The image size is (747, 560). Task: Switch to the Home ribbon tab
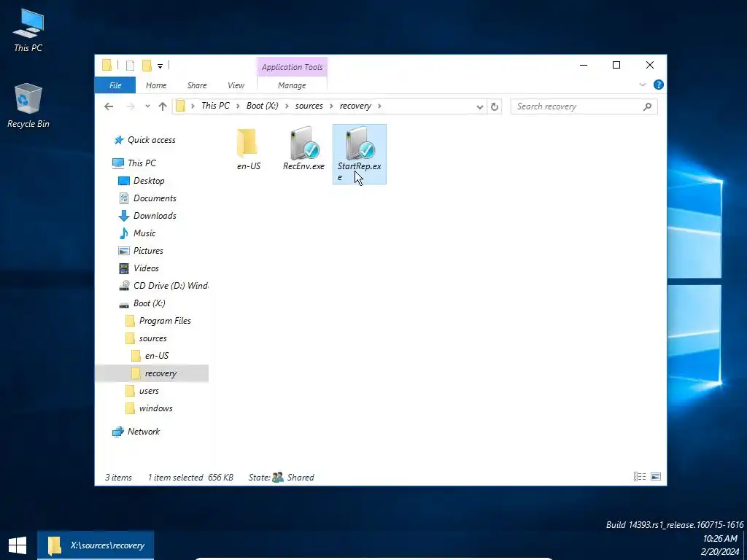[156, 85]
